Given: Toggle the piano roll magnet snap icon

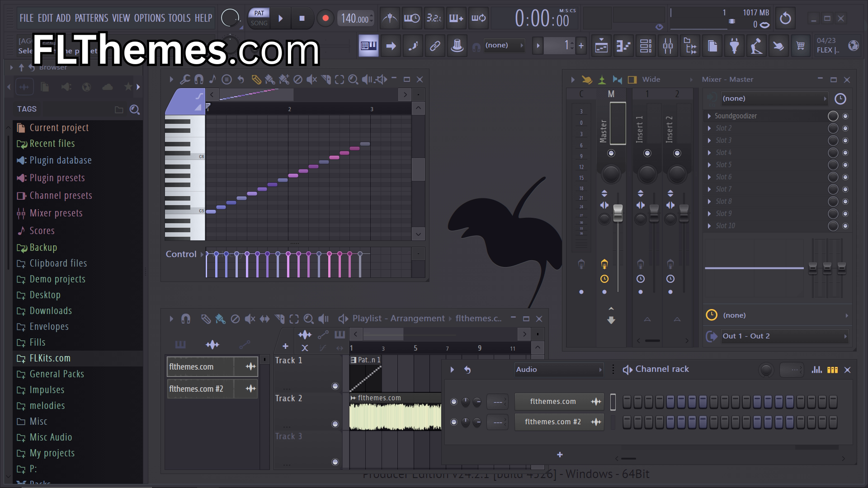Looking at the screenshot, I should click(198, 80).
